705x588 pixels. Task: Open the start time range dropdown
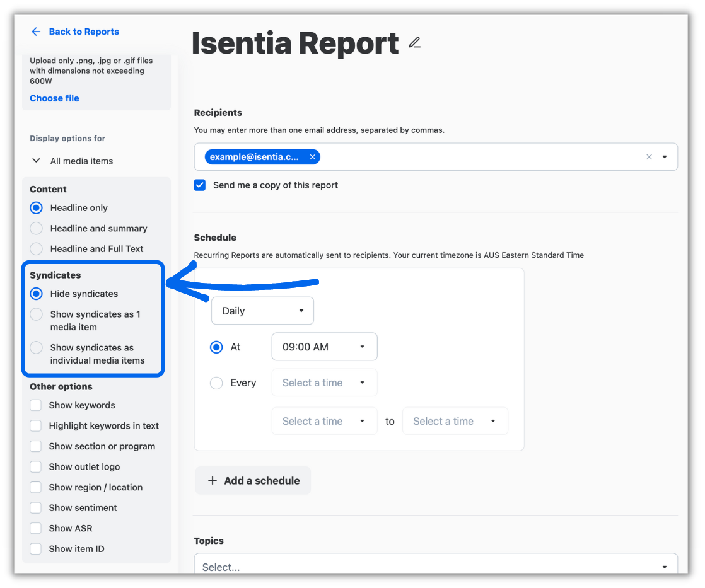point(324,421)
